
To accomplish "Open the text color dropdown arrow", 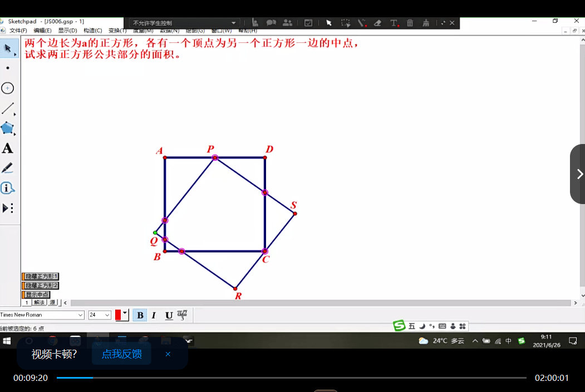I will point(125,313).
